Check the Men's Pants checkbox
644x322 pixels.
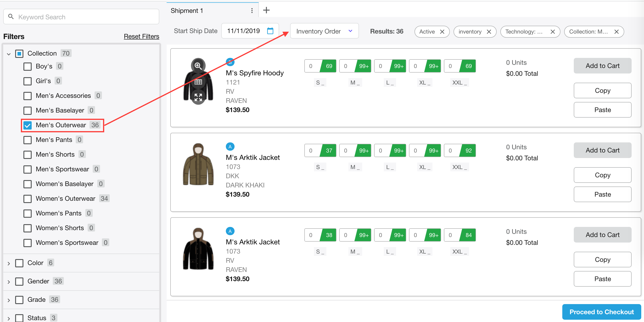[28, 140]
